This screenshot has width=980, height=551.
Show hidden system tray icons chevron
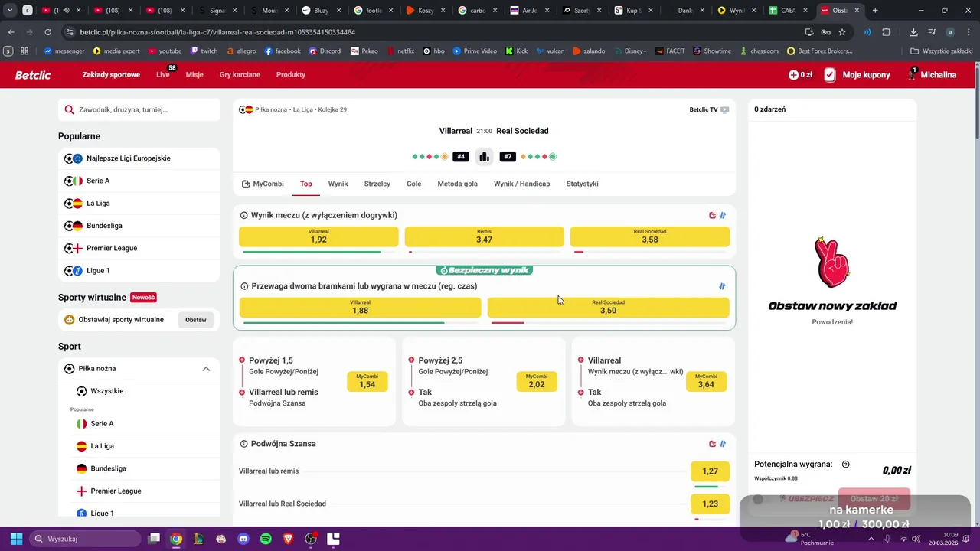pyautogui.click(x=872, y=539)
